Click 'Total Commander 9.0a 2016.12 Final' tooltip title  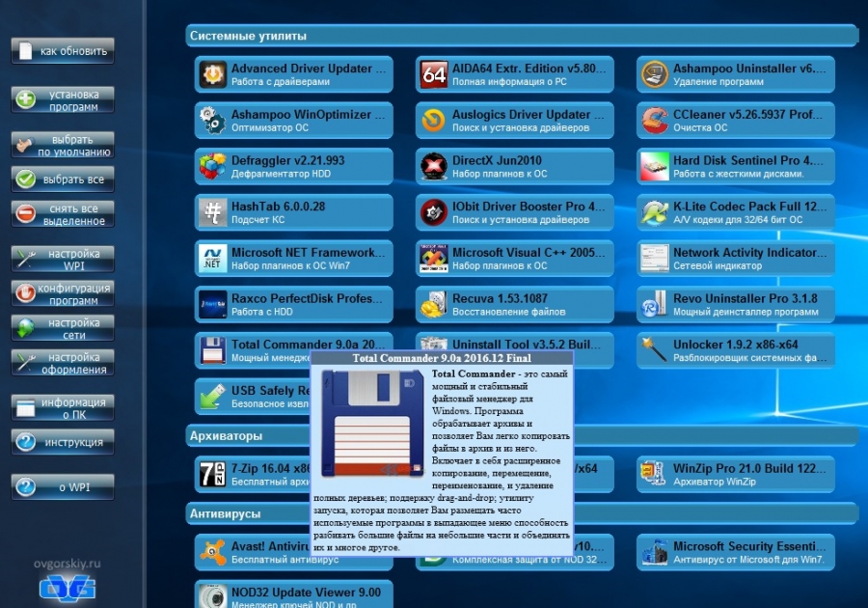[442, 358]
